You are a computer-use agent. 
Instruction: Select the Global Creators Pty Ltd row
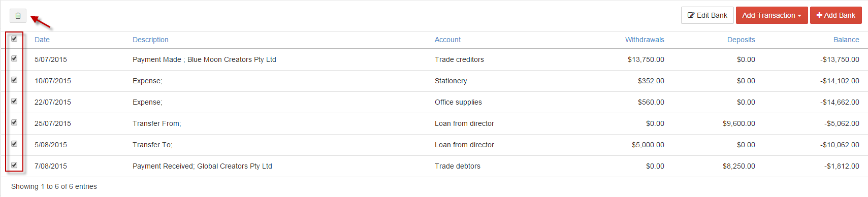(x=434, y=166)
